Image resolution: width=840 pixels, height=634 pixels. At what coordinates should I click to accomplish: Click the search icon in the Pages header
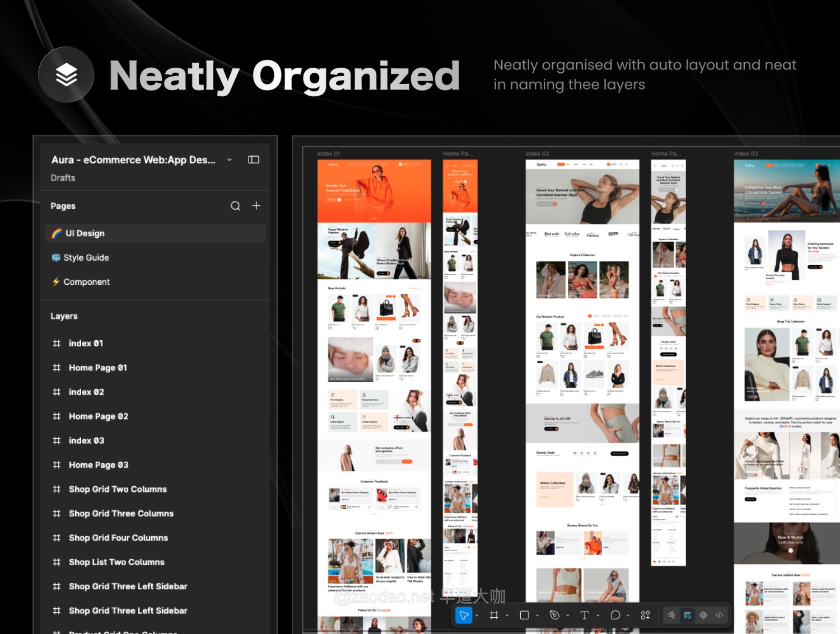(235, 206)
